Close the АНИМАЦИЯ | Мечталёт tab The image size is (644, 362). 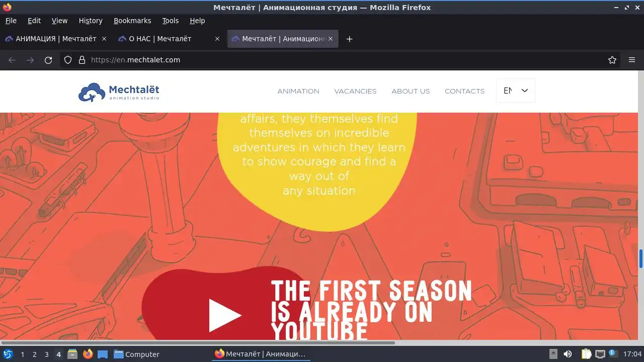click(104, 39)
